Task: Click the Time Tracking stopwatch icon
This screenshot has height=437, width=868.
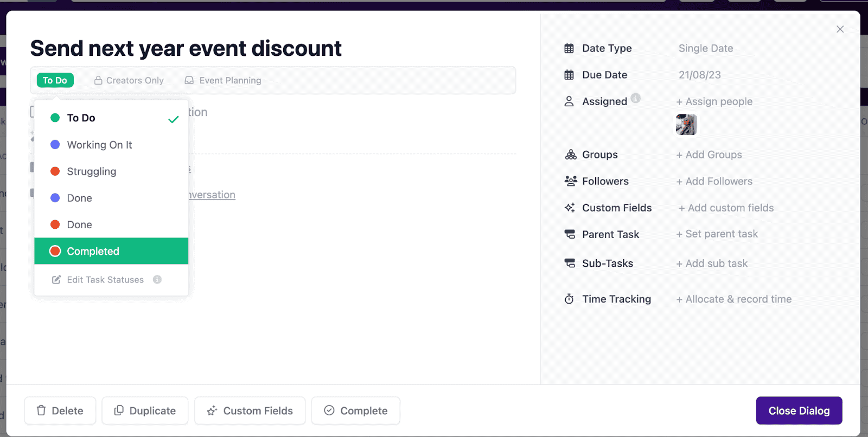Action: (569, 299)
